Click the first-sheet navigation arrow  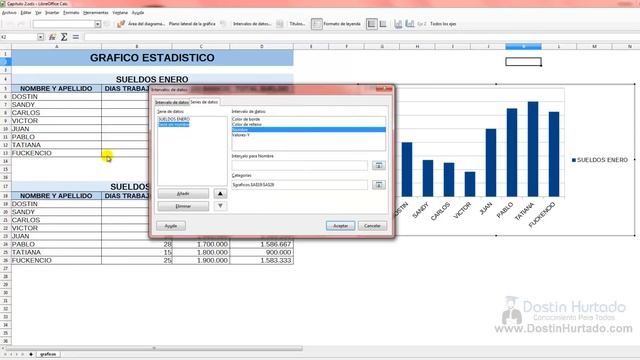(x=5, y=354)
